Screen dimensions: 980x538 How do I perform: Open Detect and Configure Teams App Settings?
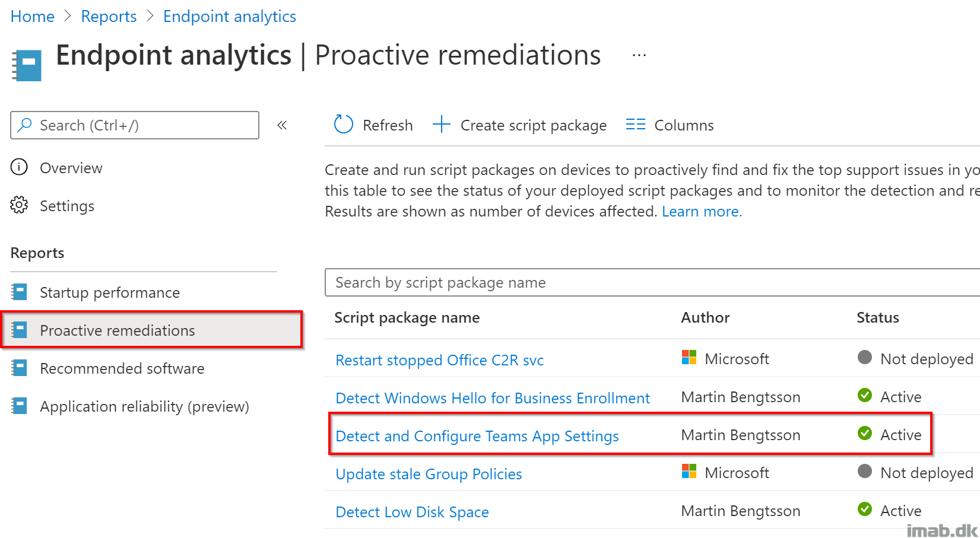tap(477, 436)
